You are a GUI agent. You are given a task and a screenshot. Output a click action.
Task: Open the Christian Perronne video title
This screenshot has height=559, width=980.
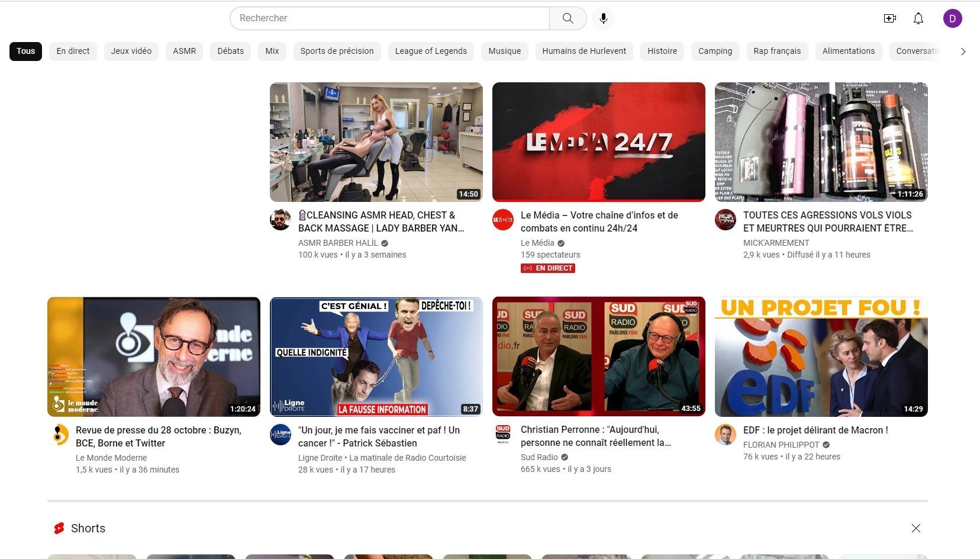(596, 436)
